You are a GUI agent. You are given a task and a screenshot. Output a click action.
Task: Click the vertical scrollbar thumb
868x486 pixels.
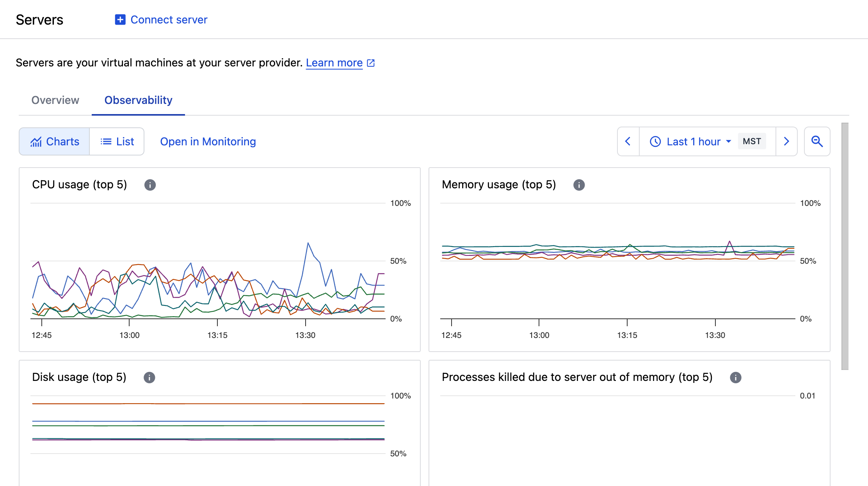click(845, 246)
